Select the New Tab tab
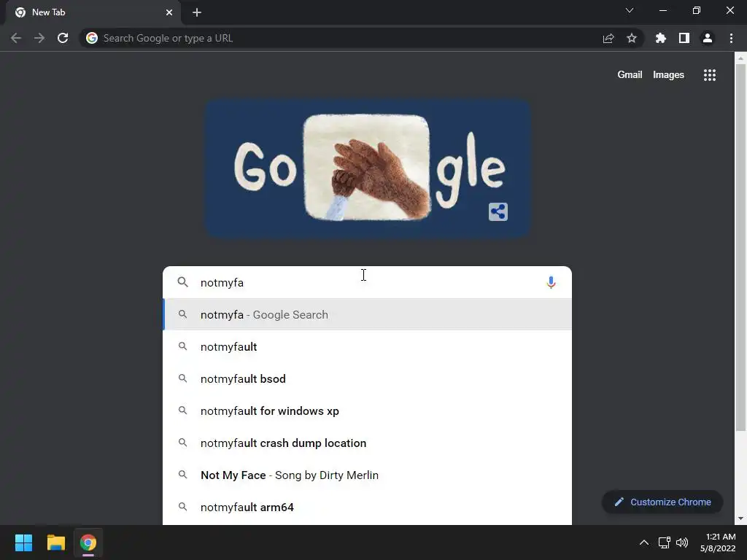Viewport: 747px width, 560px height. [93, 12]
